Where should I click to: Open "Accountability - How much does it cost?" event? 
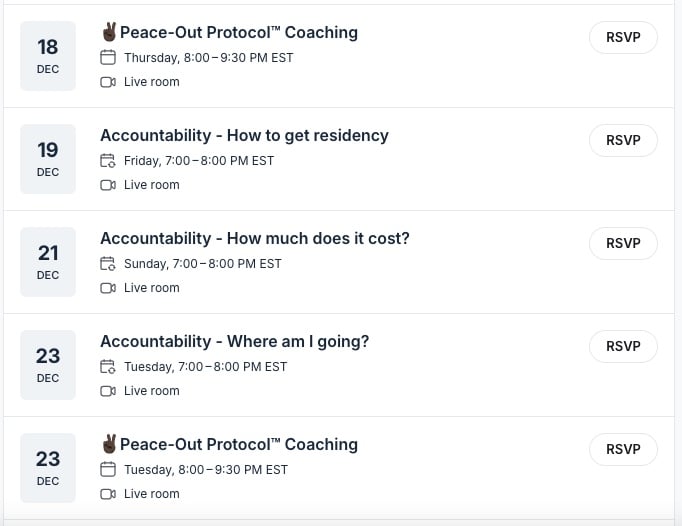click(254, 239)
